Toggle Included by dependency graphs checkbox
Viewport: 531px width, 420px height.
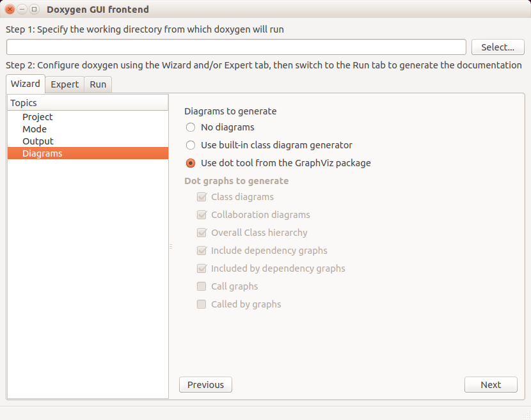pos(202,268)
